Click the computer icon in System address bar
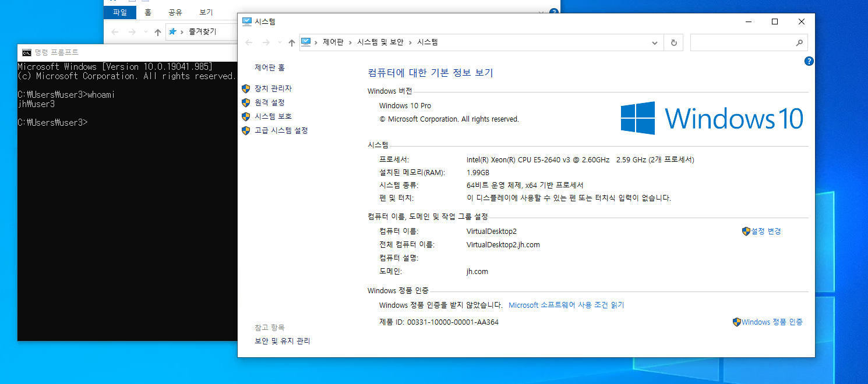The width and height of the screenshot is (868, 384). pyautogui.click(x=306, y=42)
